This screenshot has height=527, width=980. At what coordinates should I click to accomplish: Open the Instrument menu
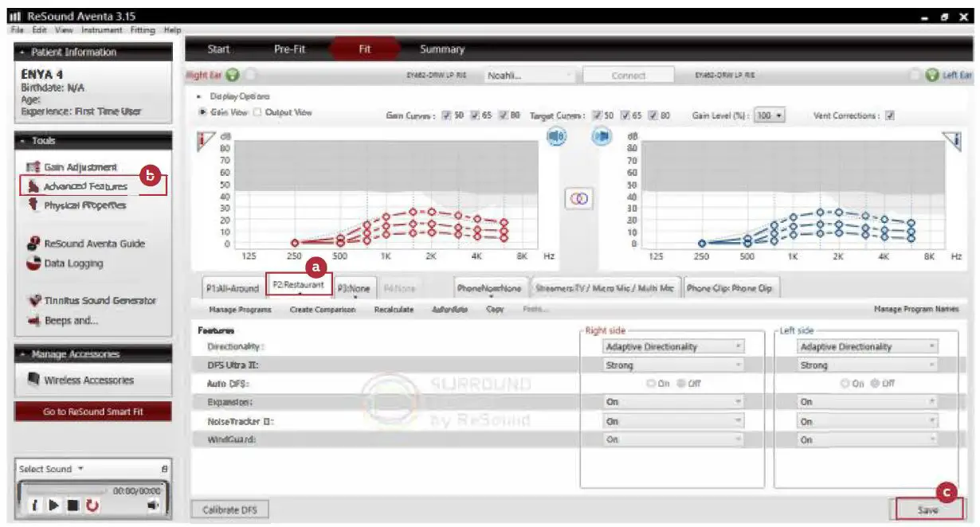[101, 29]
